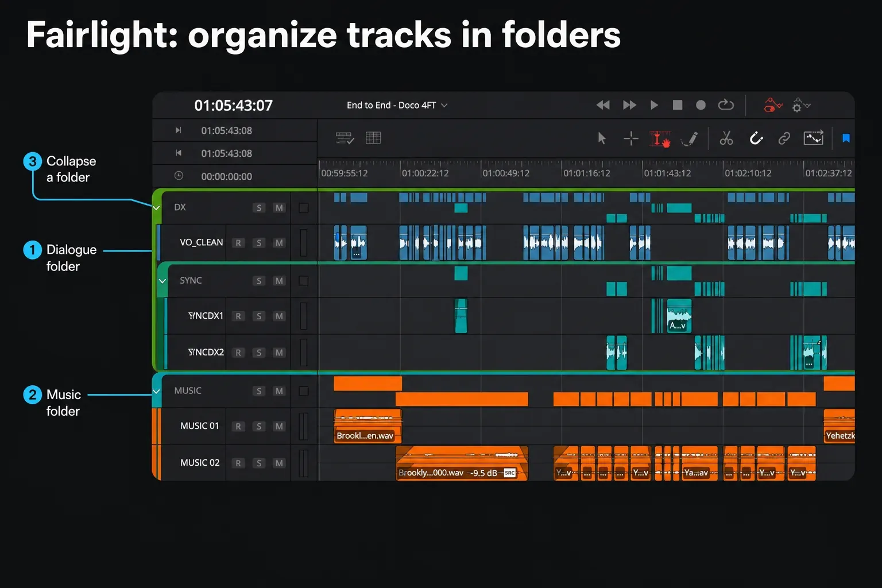Open automation settings gear icon

[800, 105]
